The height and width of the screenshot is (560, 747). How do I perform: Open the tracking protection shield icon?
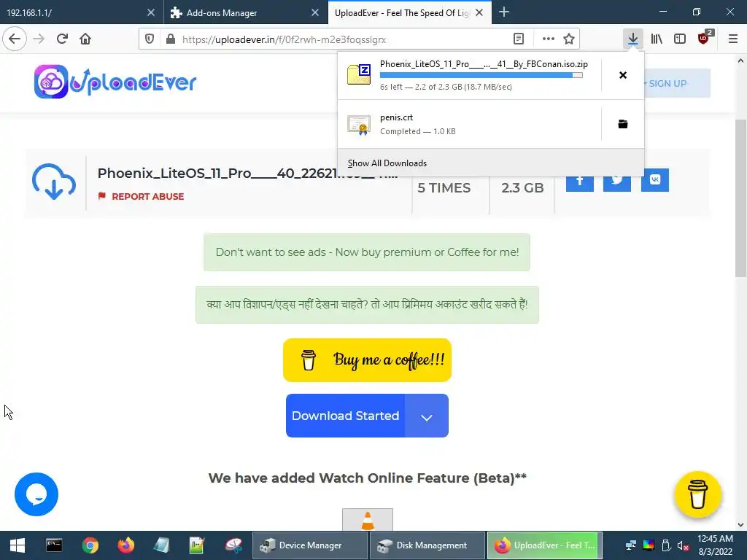[150, 39]
